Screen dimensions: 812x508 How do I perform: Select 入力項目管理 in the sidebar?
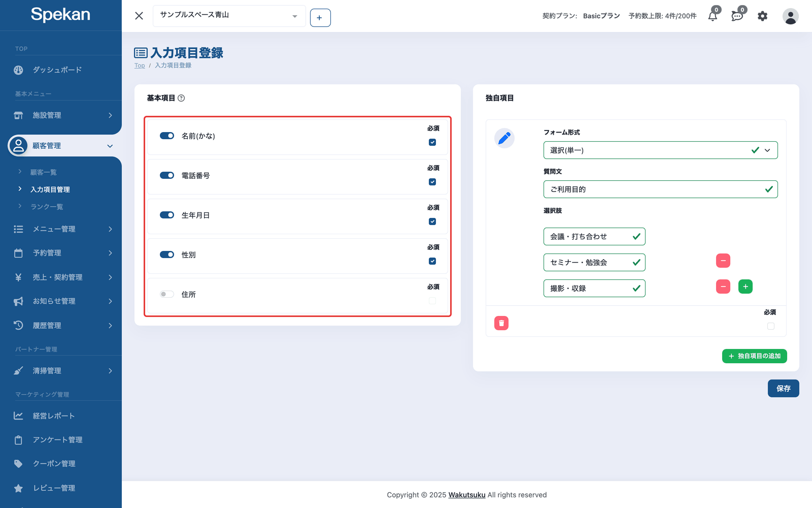(50, 189)
